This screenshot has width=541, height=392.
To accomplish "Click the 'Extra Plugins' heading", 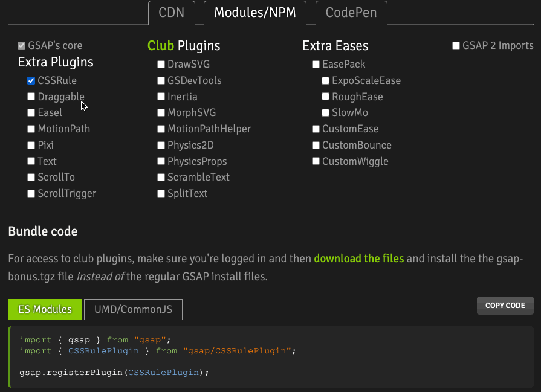I will (x=56, y=62).
